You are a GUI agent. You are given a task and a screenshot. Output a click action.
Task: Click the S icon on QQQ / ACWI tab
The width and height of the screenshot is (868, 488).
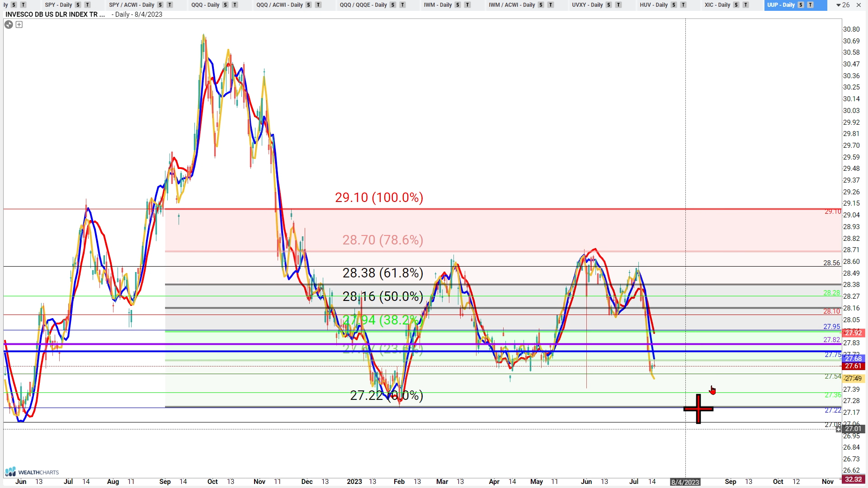tap(309, 5)
